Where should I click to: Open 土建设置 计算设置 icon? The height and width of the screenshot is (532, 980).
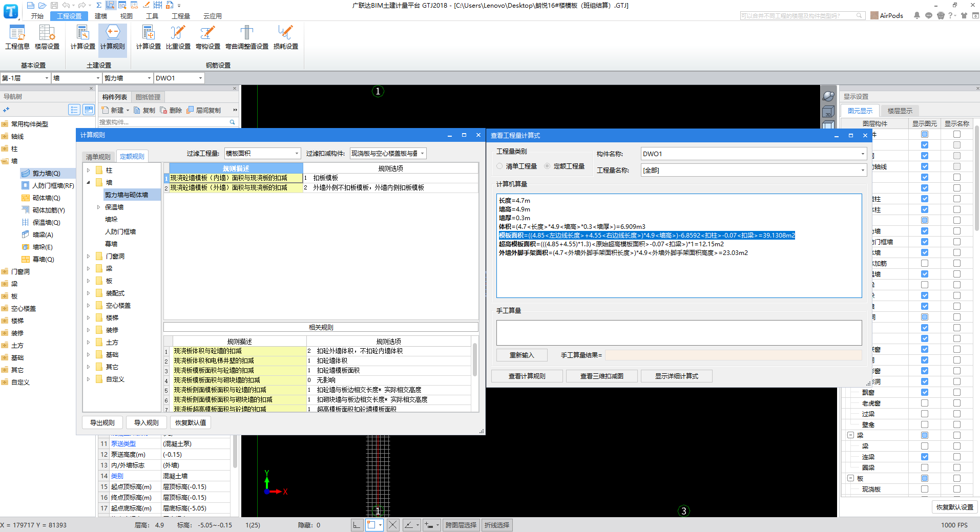tap(82, 37)
